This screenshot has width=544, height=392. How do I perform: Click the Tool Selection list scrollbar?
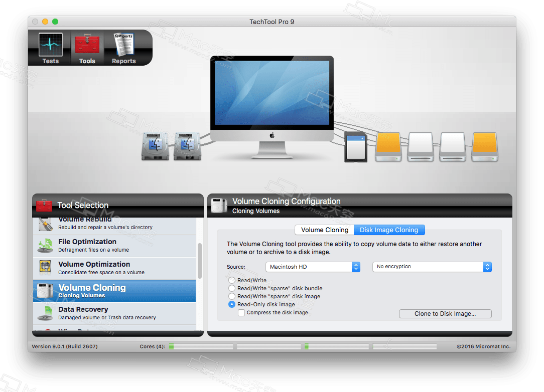200,261
